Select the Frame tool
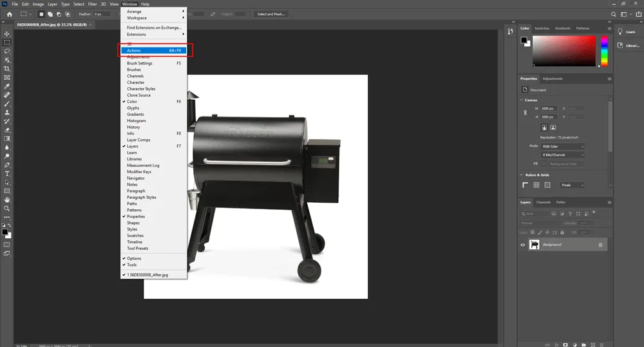 tap(7, 77)
